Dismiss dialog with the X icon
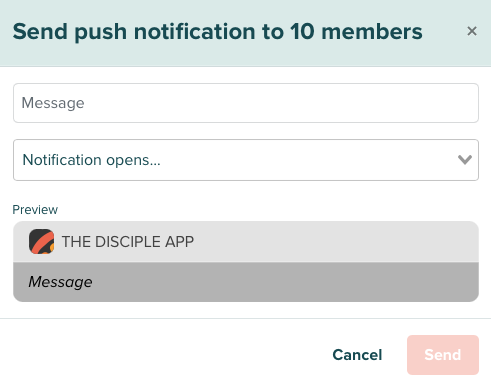The image size is (491, 384). coord(472,31)
